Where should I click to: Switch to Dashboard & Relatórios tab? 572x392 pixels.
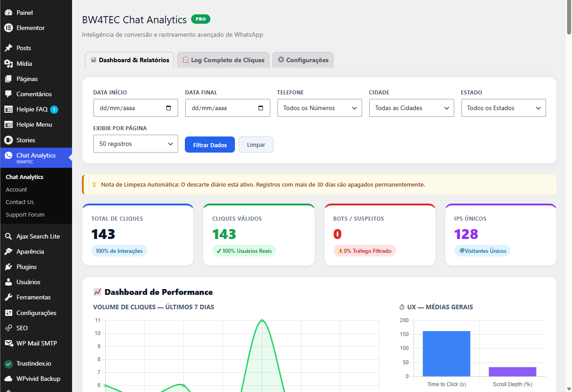(x=129, y=60)
